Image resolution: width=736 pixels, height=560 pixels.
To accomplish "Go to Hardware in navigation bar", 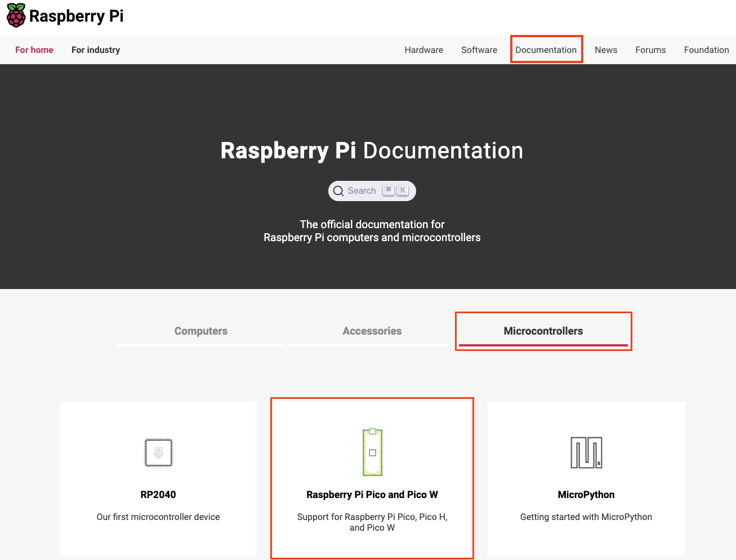I will pos(423,50).
